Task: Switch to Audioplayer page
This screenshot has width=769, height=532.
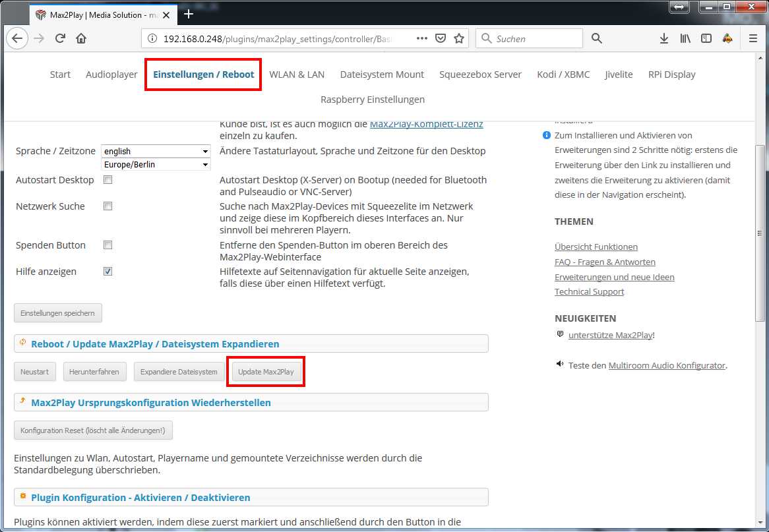Action: [112, 74]
